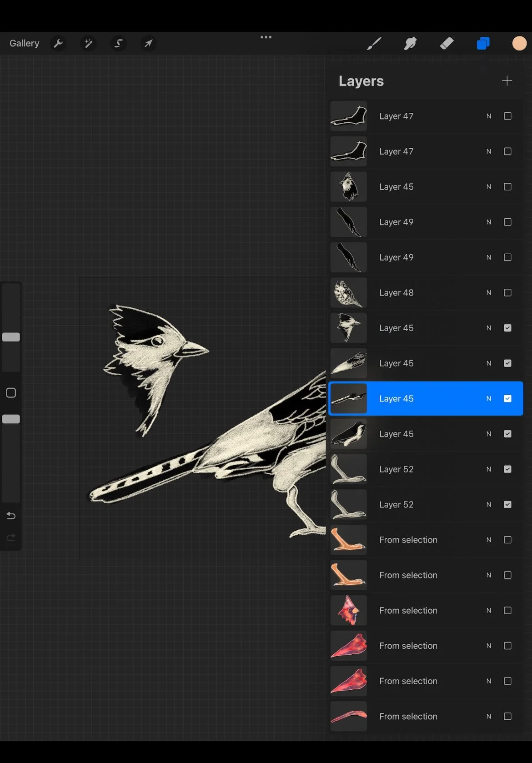Viewport: 532px width, 763px height.
Task: Show the topmost Layer 47 via checkbox
Action: pos(507,116)
